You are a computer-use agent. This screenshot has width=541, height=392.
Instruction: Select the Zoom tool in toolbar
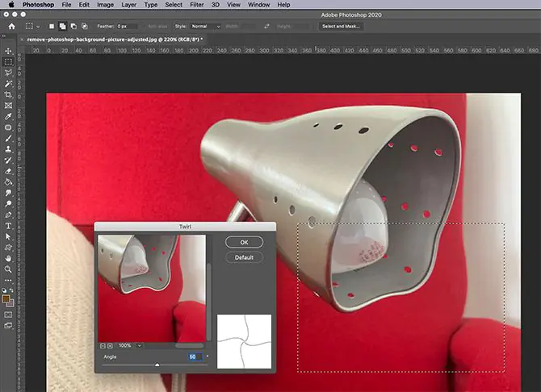pyautogui.click(x=8, y=269)
